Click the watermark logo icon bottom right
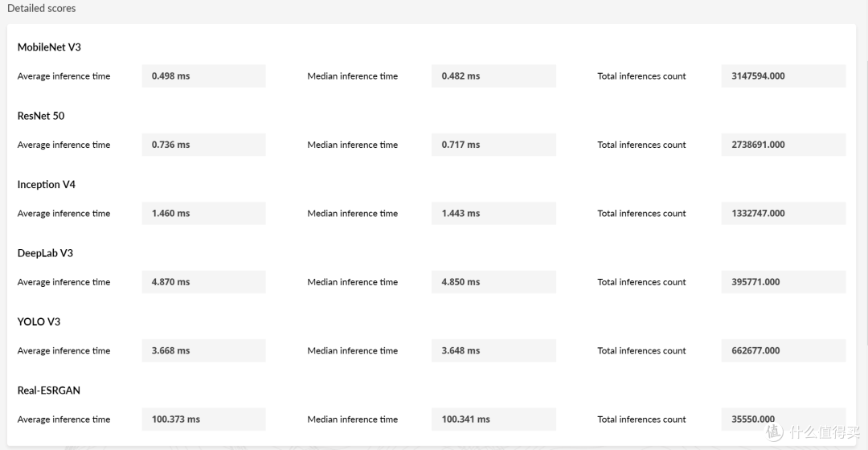This screenshot has width=868, height=450. pos(774,432)
